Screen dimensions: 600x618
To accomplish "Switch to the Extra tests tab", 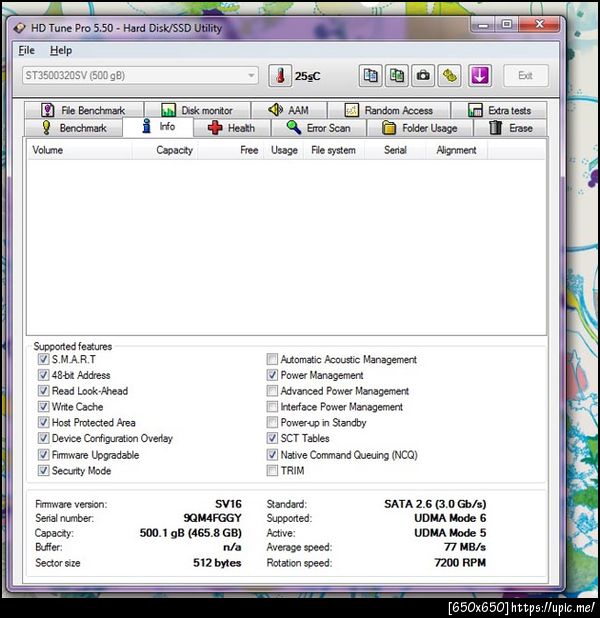I will [499, 110].
